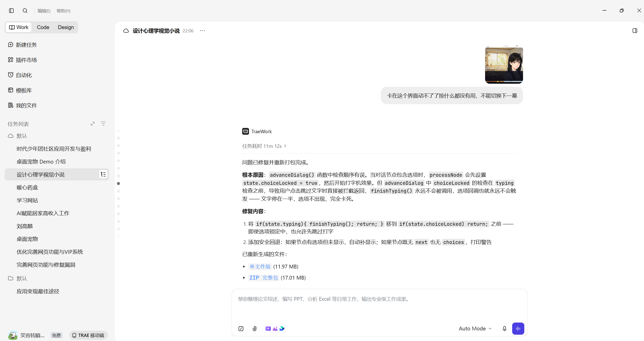Open the task 刘高麟
This screenshot has height=341, width=644.
(x=57, y=226)
